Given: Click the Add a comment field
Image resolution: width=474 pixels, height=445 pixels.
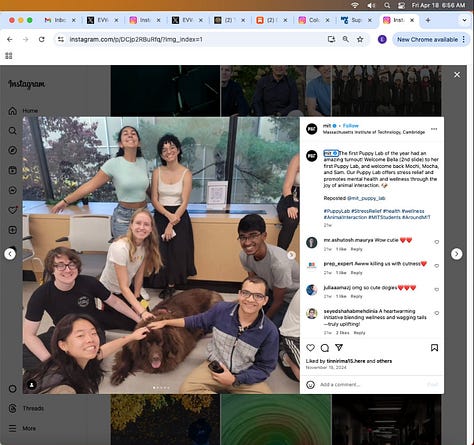Looking at the screenshot, I should (x=372, y=385).
